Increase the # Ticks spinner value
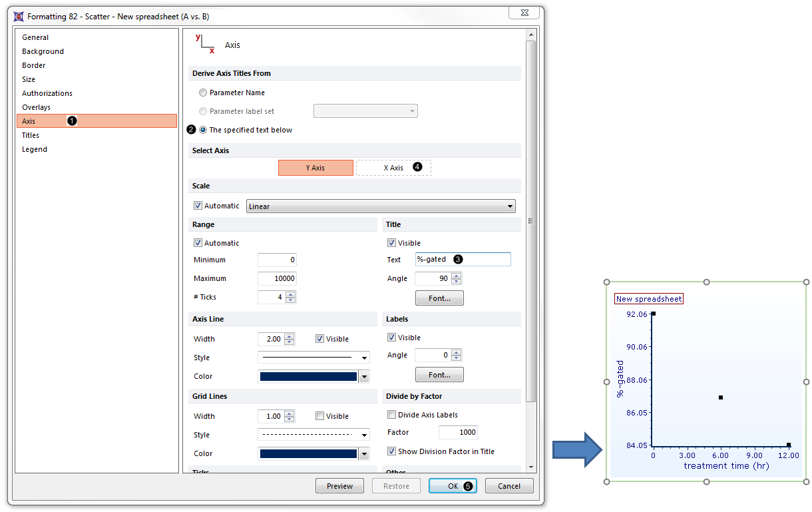 click(290, 294)
